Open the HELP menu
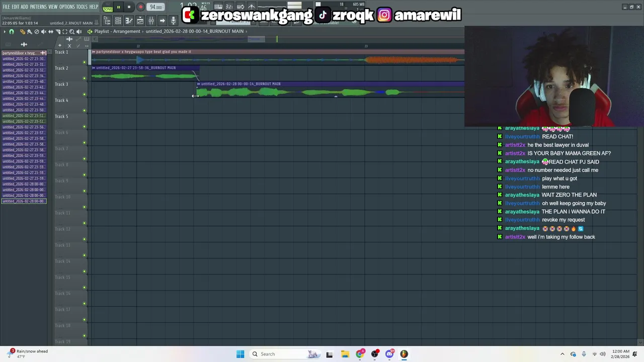 (x=94, y=7)
